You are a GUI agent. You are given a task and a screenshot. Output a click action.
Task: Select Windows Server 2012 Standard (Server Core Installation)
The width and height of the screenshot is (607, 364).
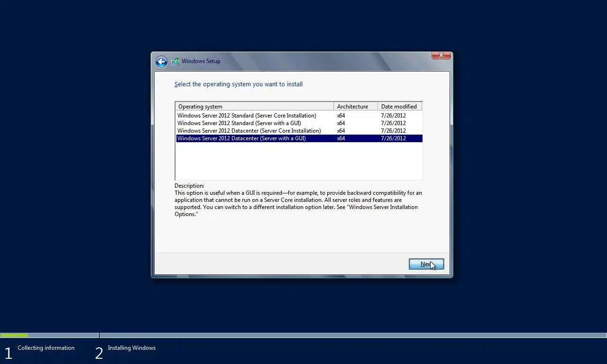[299, 116]
